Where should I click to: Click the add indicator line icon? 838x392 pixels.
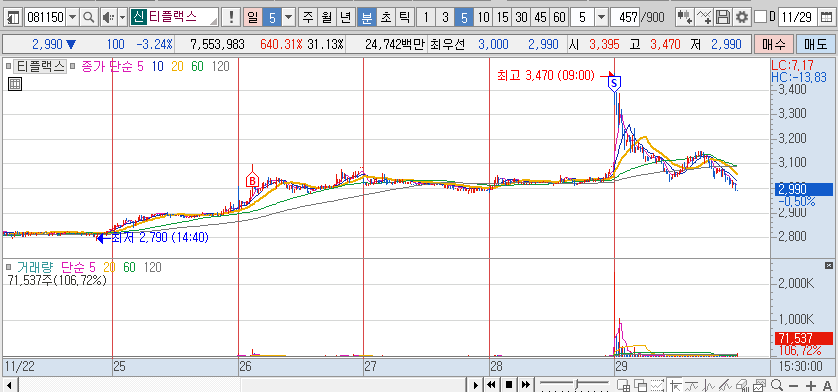coord(704,18)
